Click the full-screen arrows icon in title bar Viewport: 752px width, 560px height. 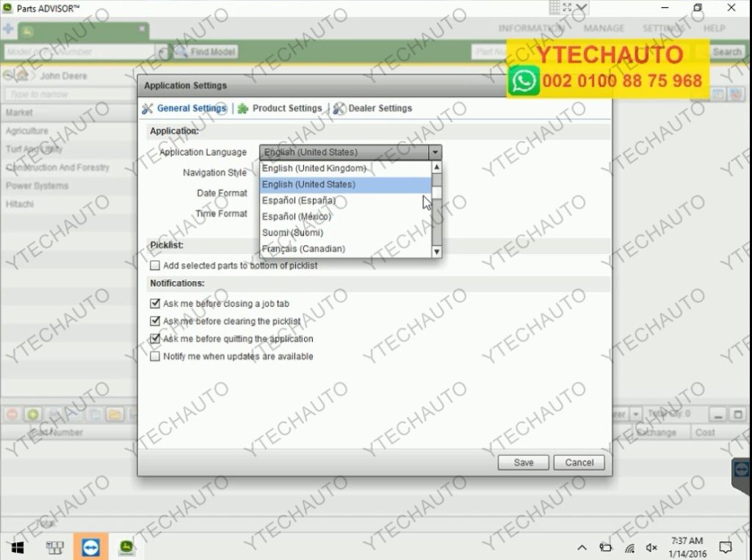[568, 7]
